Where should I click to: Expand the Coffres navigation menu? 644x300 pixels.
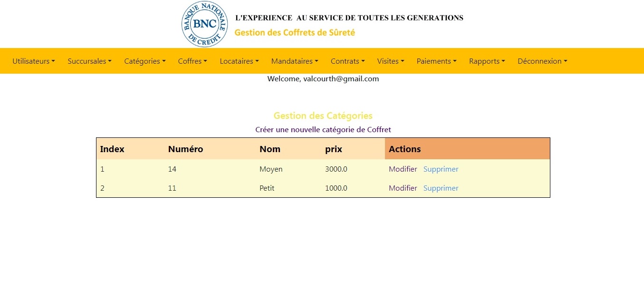click(x=192, y=61)
